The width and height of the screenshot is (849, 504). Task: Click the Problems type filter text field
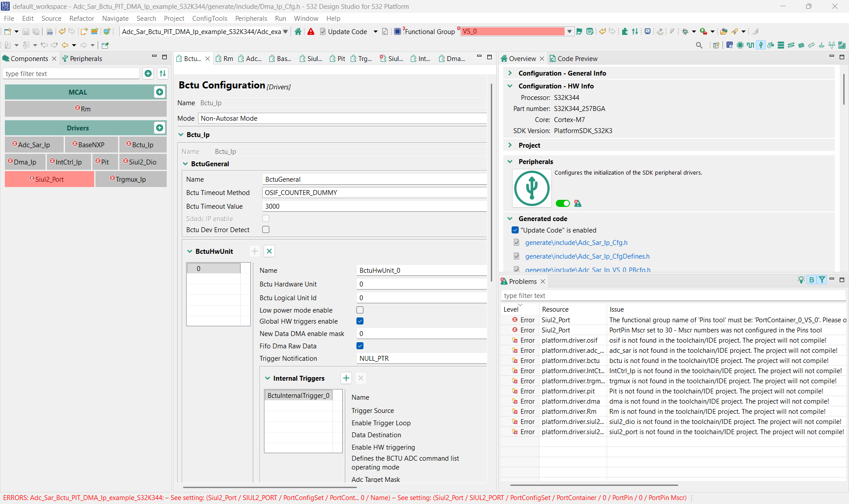[673, 296]
